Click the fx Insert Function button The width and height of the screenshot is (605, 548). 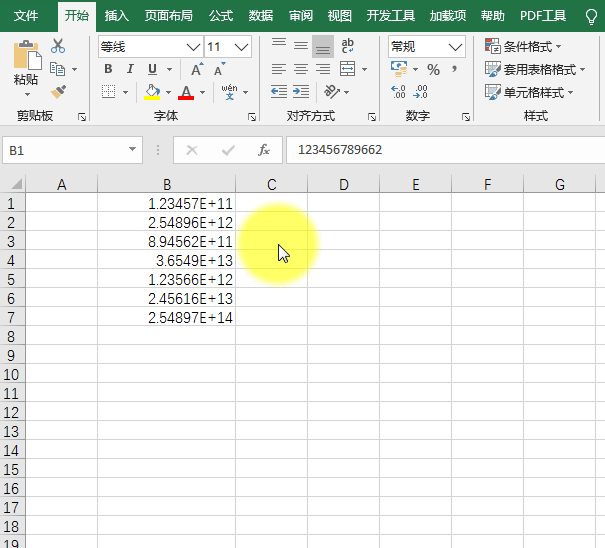pyautogui.click(x=264, y=150)
